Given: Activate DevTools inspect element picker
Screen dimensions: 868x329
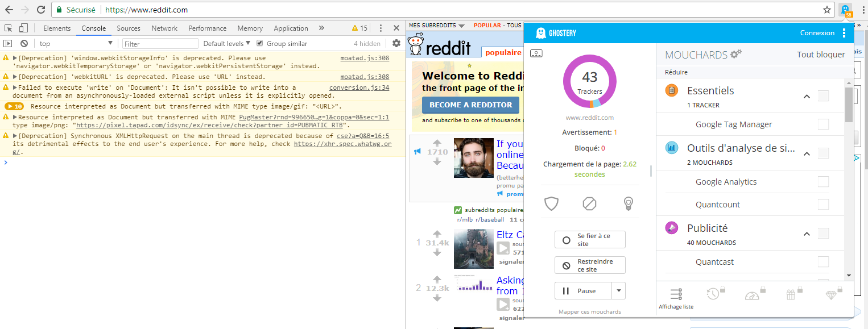Looking at the screenshot, I should click(9, 28).
